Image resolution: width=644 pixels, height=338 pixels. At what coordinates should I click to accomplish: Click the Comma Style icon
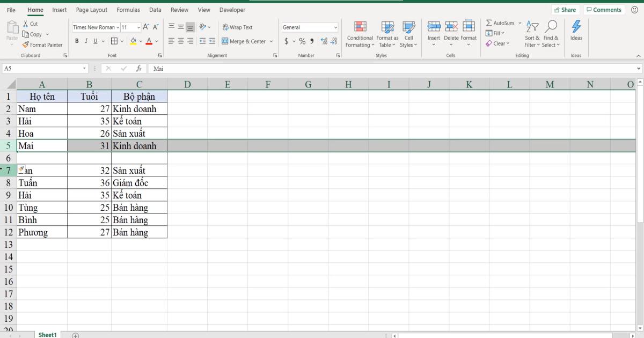pyautogui.click(x=311, y=40)
